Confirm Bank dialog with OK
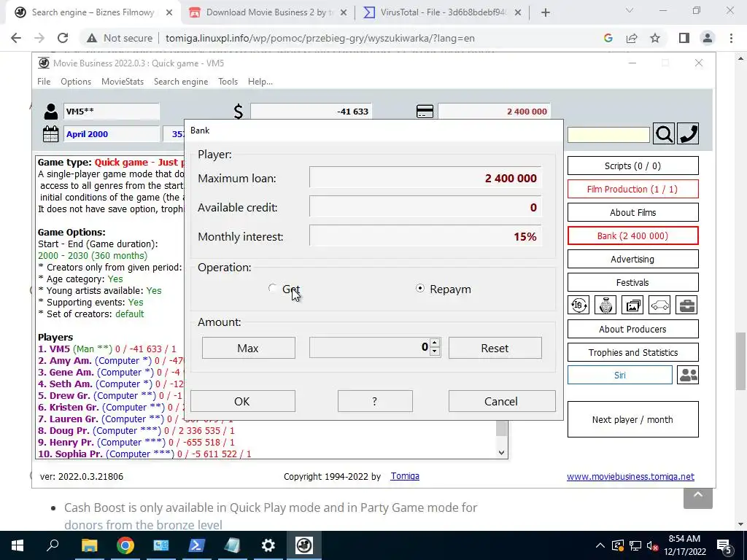747x560 pixels. tap(242, 402)
